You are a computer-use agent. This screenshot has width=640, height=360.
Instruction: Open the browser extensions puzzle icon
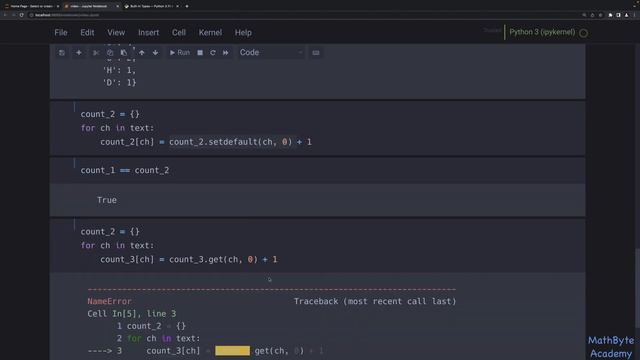[610, 15]
